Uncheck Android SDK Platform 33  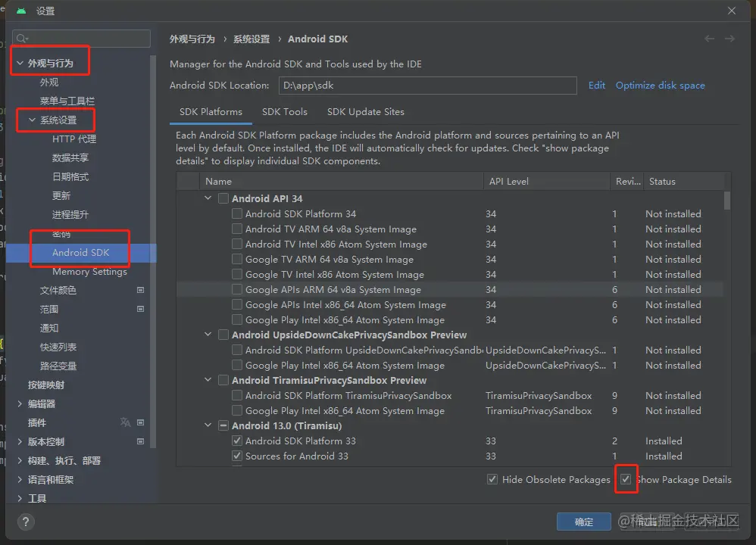pyautogui.click(x=237, y=441)
